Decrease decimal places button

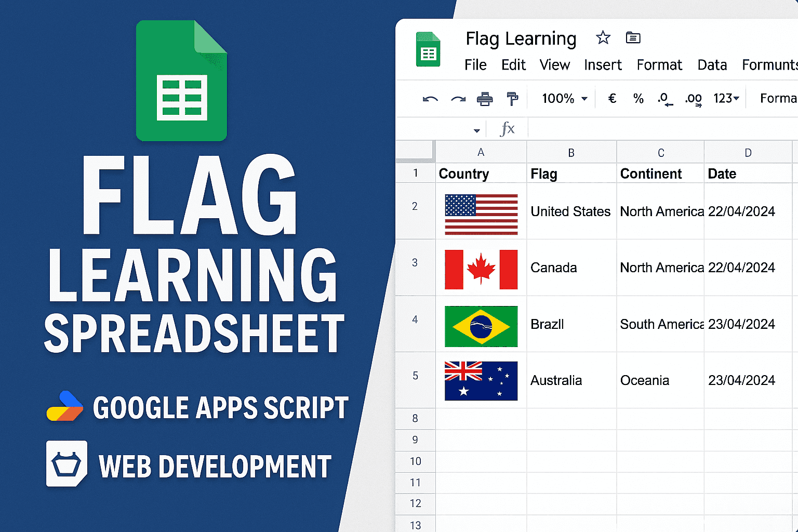(665, 99)
